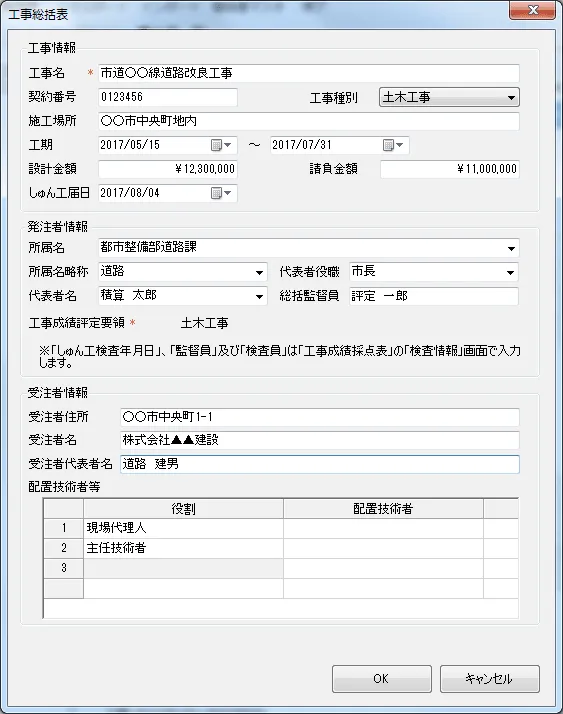Close the 工事総括表 dialog
563x714 pixels.
(532, 10)
